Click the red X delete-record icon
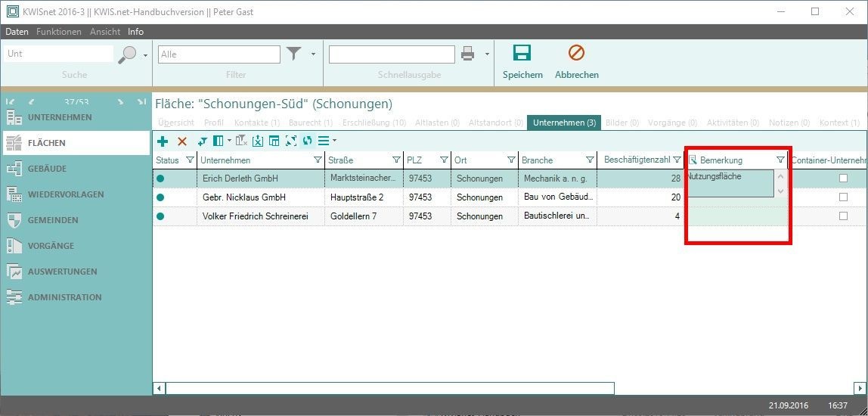This screenshot has width=868, height=416. (182, 141)
